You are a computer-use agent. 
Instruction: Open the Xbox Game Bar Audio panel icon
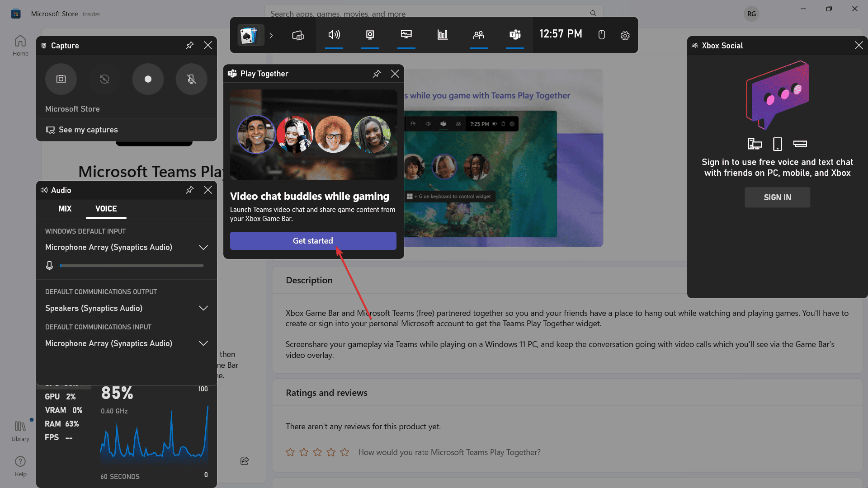coord(334,34)
